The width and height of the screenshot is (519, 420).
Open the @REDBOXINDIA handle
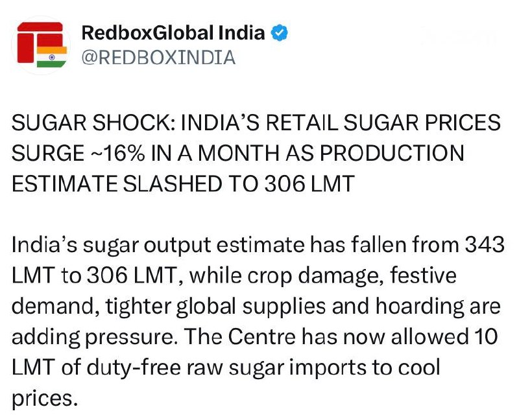point(158,58)
